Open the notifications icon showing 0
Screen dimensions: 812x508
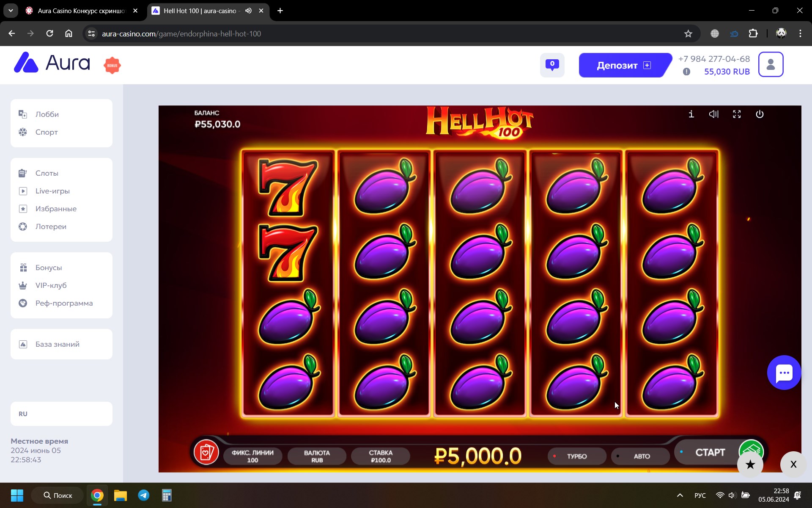pyautogui.click(x=552, y=65)
